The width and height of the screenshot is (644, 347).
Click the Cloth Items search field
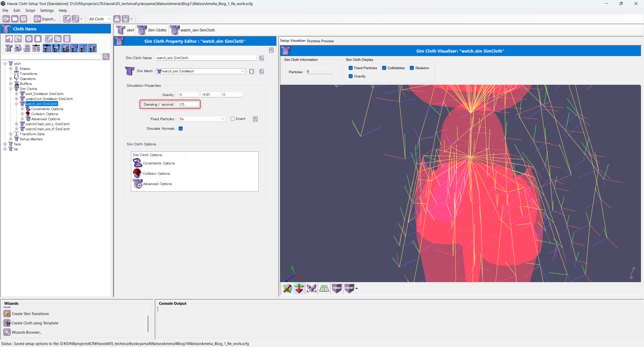tap(51, 57)
